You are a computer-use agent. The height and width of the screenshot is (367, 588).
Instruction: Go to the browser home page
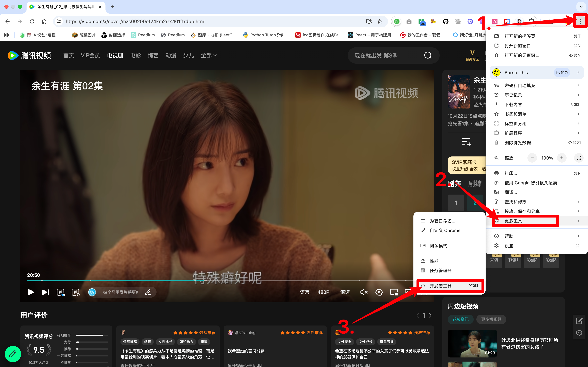44,21
